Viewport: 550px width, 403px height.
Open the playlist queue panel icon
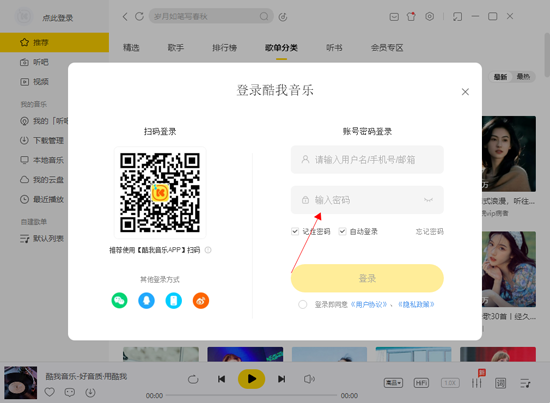tap(525, 383)
